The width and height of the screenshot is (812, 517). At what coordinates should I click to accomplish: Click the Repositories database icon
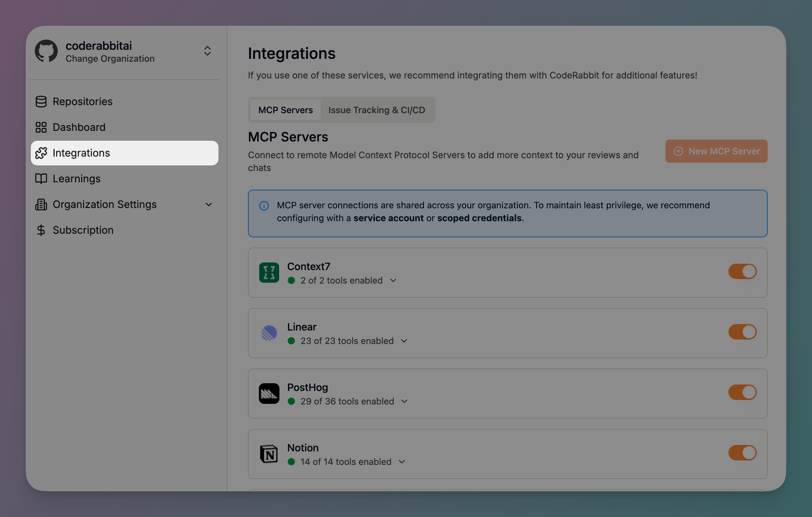click(41, 102)
